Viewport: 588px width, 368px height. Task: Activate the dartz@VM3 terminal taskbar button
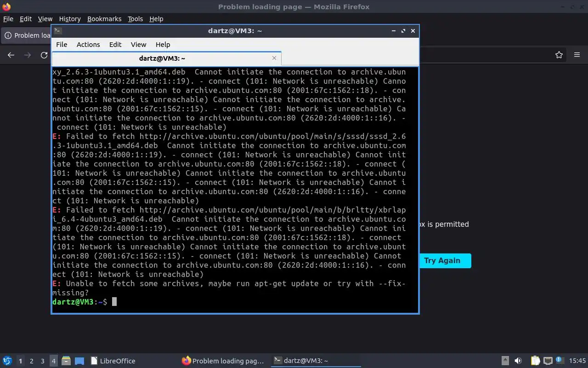[x=315, y=361]
